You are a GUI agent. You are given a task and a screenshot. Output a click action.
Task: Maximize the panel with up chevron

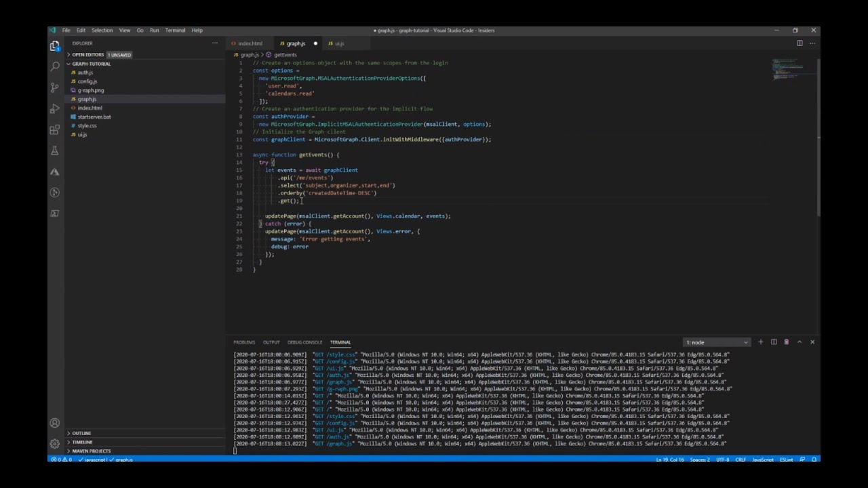[800, 342]
